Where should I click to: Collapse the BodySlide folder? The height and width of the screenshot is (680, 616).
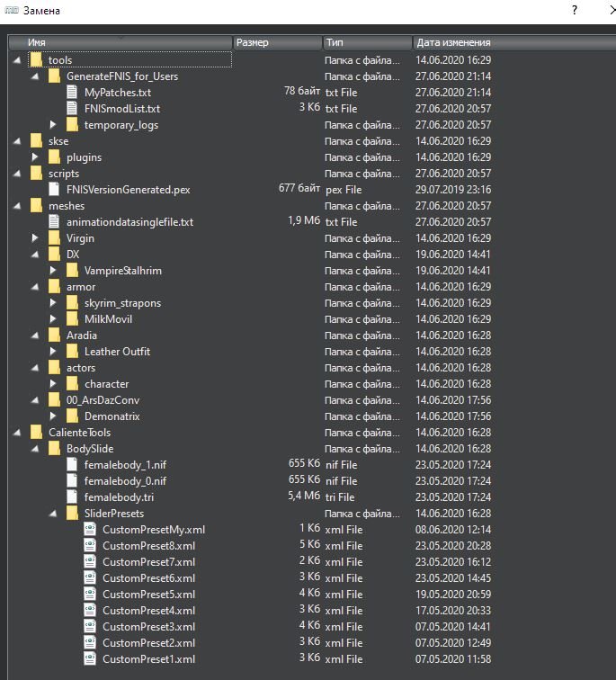(35, 449)
